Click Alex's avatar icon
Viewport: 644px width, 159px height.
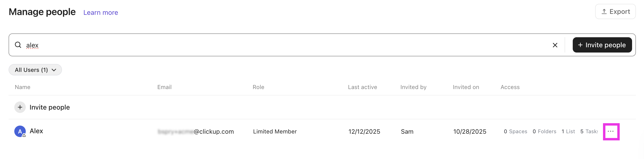(20, 132)
